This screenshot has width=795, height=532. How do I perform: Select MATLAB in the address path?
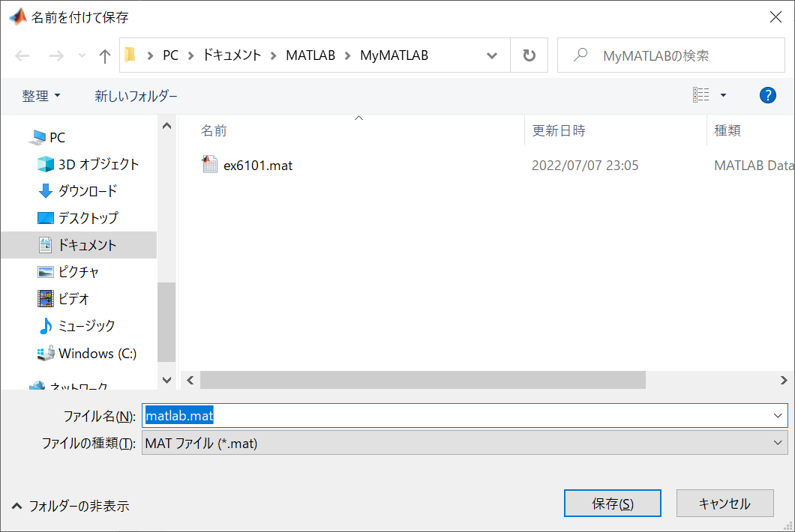click(310, 55)
